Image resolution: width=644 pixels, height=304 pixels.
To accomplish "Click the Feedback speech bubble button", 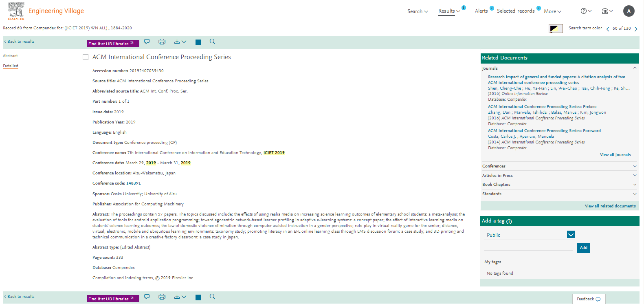I will (589, 299).
